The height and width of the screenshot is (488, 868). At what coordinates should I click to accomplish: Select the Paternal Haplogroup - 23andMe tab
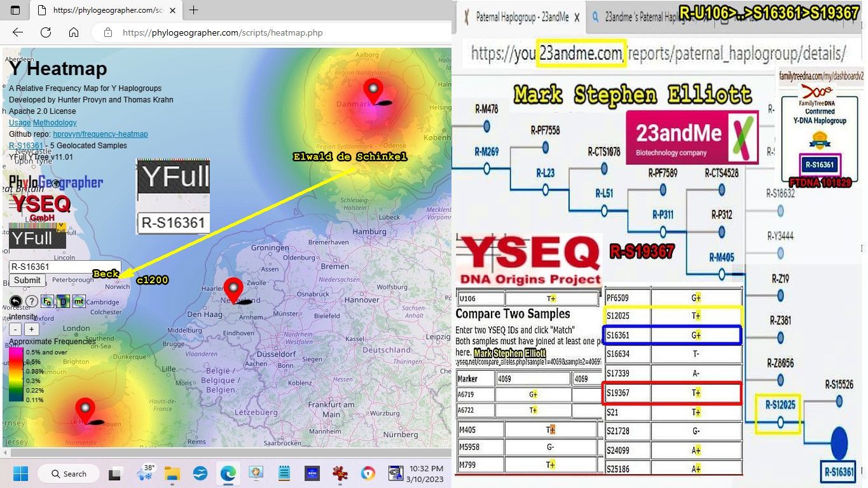pos(521,17)
